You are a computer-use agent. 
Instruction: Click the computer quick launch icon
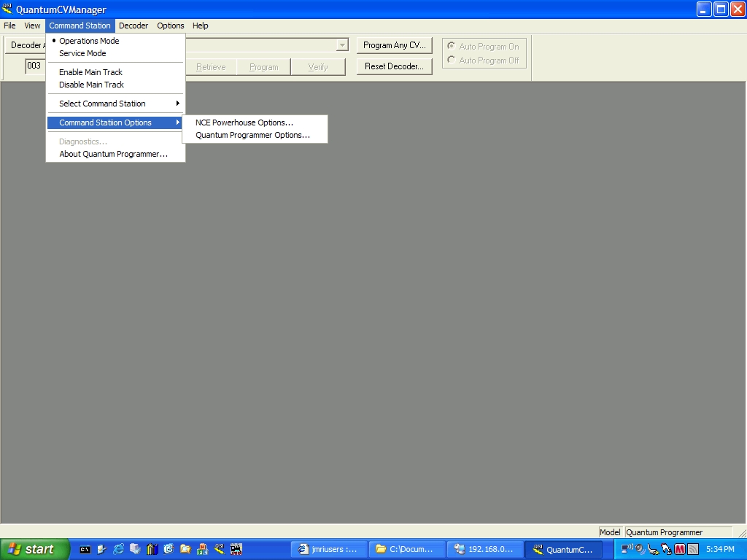[x=135, y=550]
